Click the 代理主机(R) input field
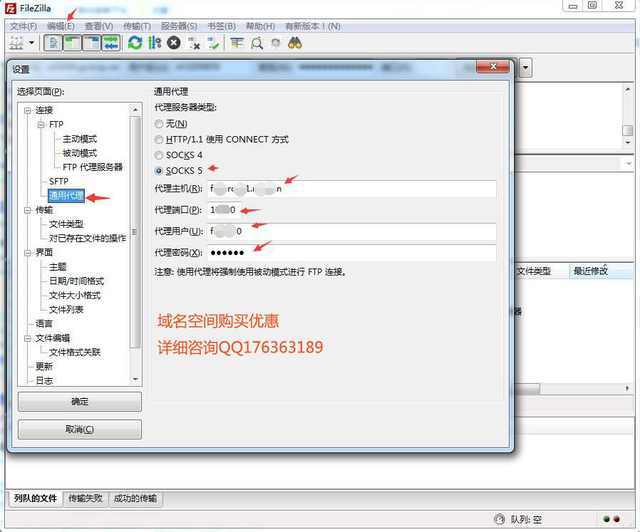 [352, 189]
